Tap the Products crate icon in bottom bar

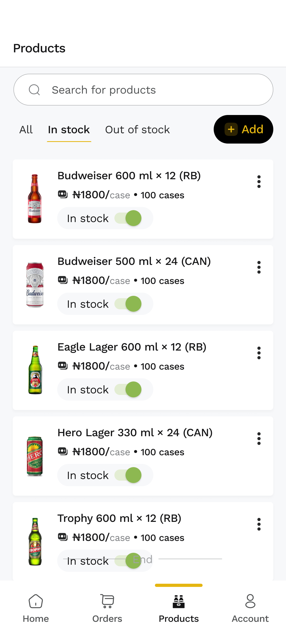coord(179,601)
